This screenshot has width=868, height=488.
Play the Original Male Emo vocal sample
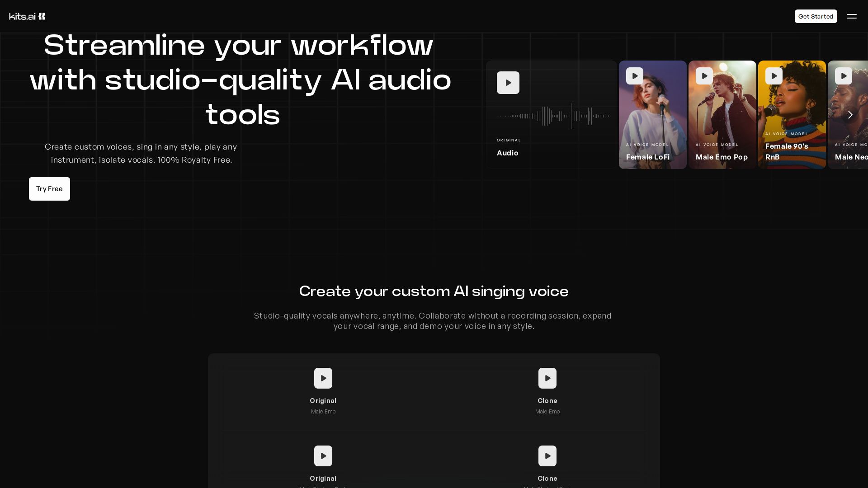323,378
